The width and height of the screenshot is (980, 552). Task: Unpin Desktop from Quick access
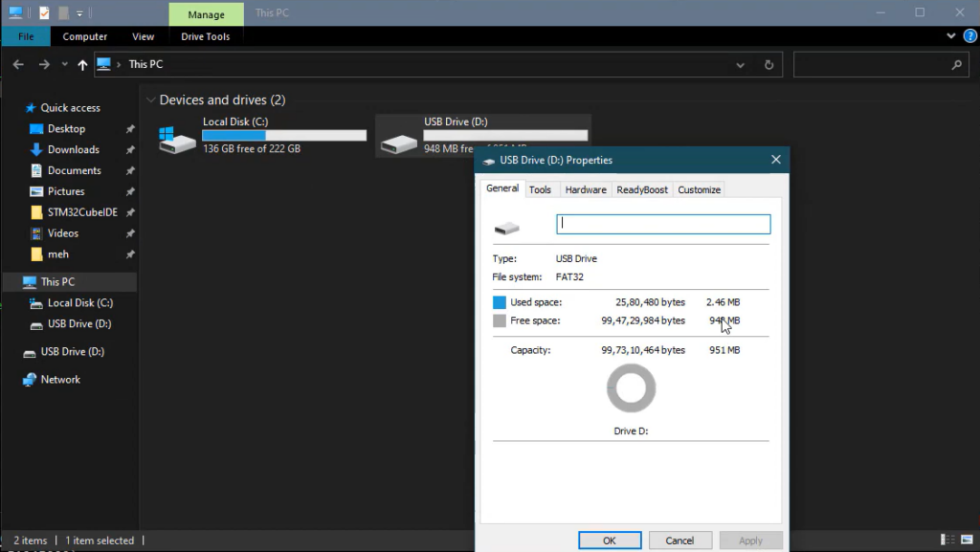[128, 128]
